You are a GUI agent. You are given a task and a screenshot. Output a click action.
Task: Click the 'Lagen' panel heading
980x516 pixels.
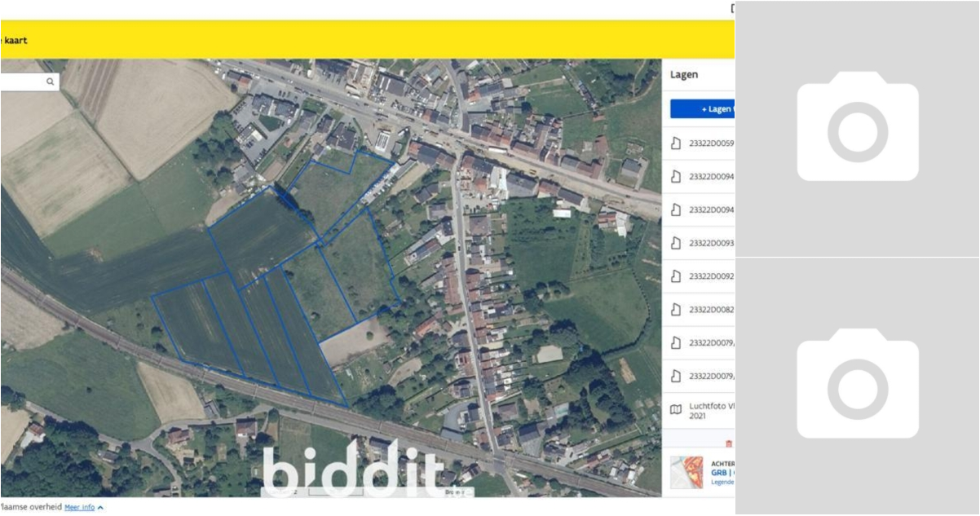click(x=683, y=74)
